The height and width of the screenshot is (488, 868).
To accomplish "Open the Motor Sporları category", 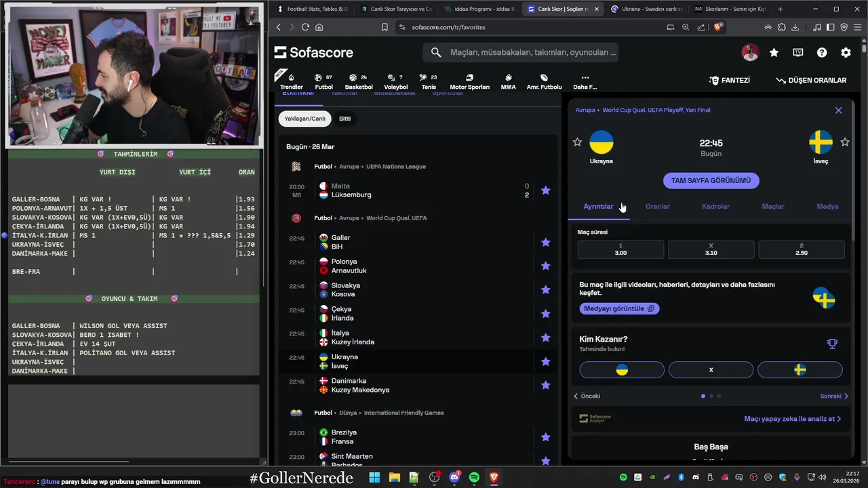I will pos(469,81).
